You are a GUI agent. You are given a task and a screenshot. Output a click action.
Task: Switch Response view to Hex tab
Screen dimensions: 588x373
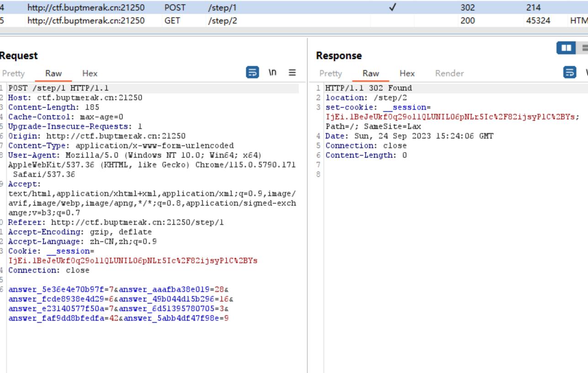click(x=407, y=73)
